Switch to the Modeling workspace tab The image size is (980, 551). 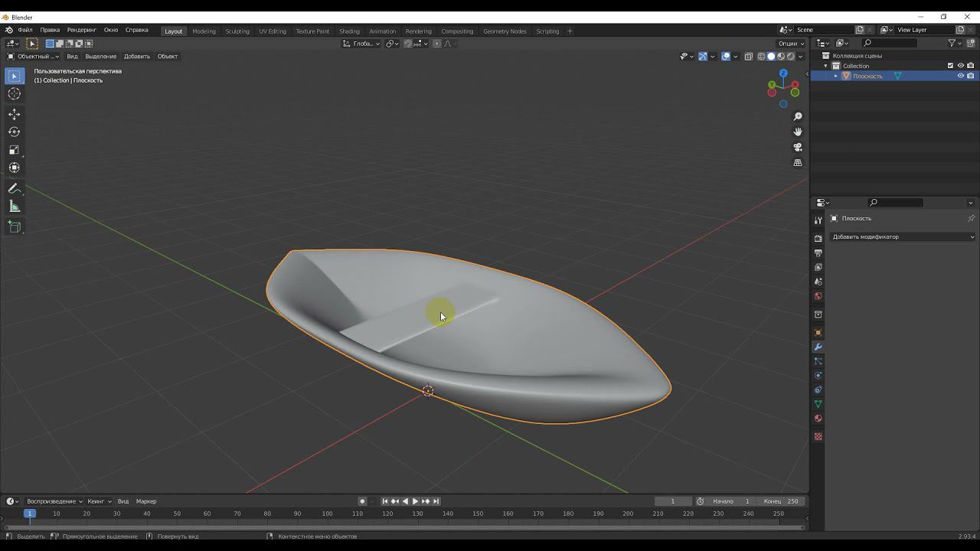(204, 31)
